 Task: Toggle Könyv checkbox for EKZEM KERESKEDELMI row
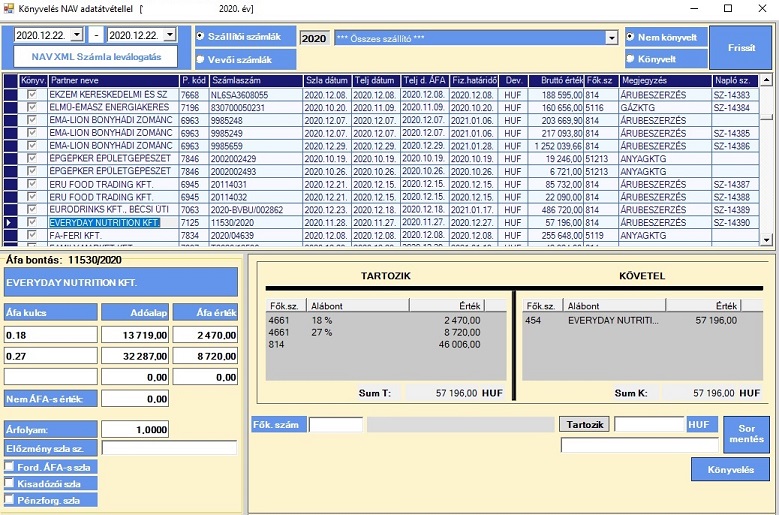33,94
